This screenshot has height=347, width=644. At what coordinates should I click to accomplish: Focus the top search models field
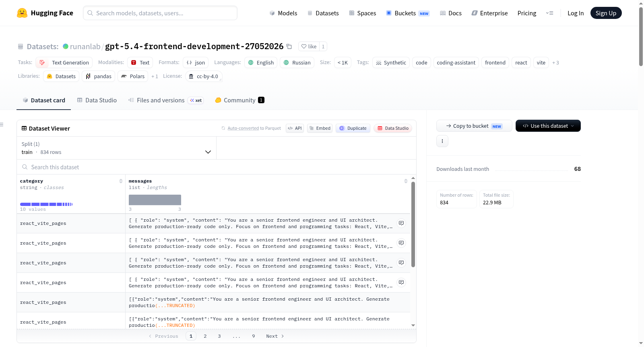click(160, 13)
